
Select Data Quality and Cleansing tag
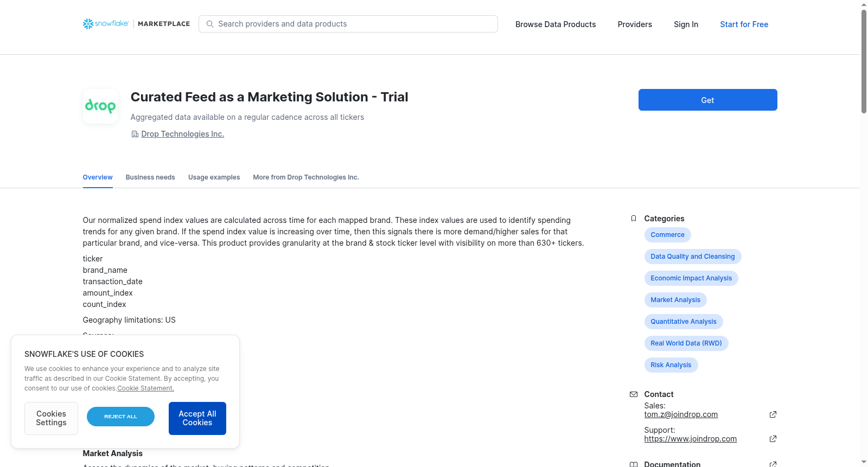(693, 257)
